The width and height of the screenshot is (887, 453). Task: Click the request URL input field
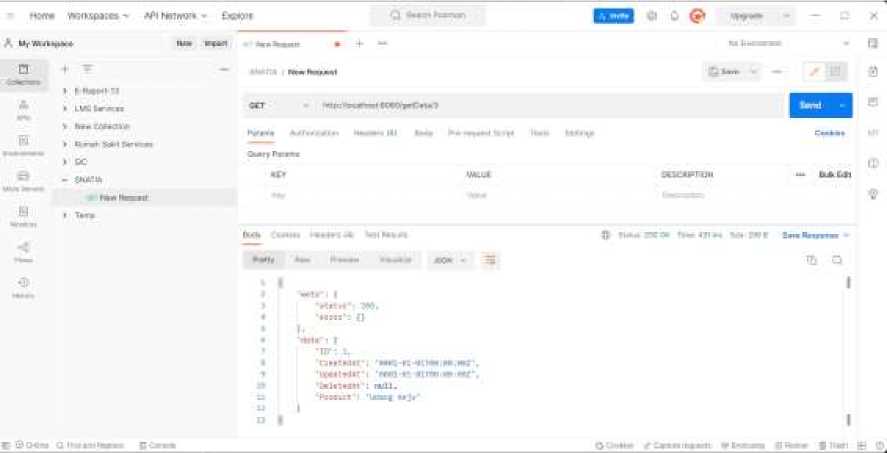click(540, 105)
